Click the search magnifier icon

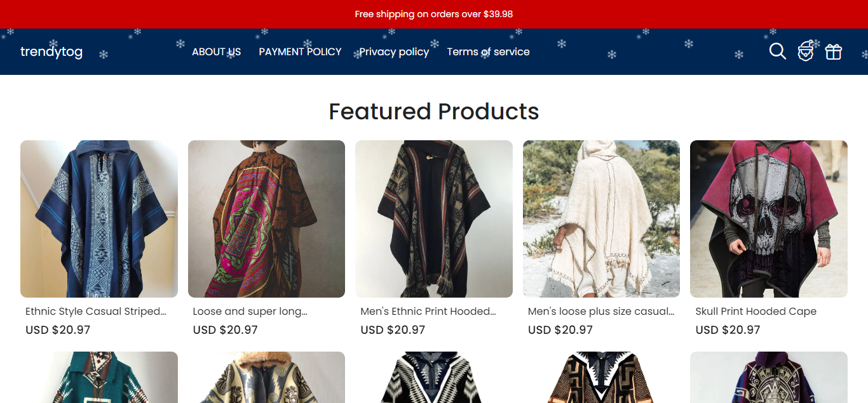point(777,51)
